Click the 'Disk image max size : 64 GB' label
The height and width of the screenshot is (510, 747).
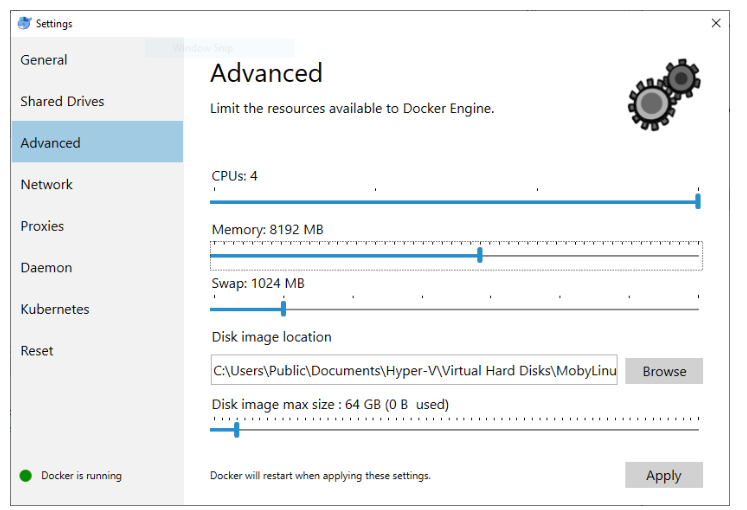coord(330,404)
